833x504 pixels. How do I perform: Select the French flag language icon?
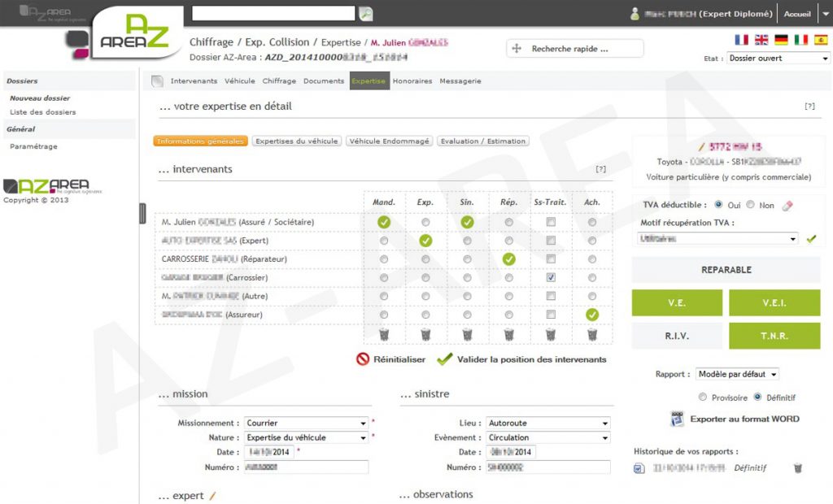pyautogui.click(x=741, y=40)
